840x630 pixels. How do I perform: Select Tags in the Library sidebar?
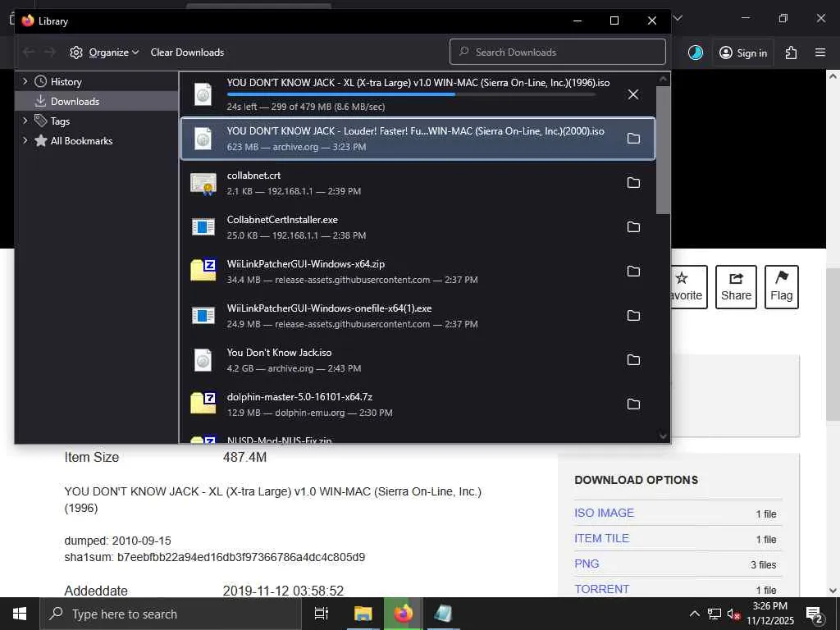tap(60, 121)
